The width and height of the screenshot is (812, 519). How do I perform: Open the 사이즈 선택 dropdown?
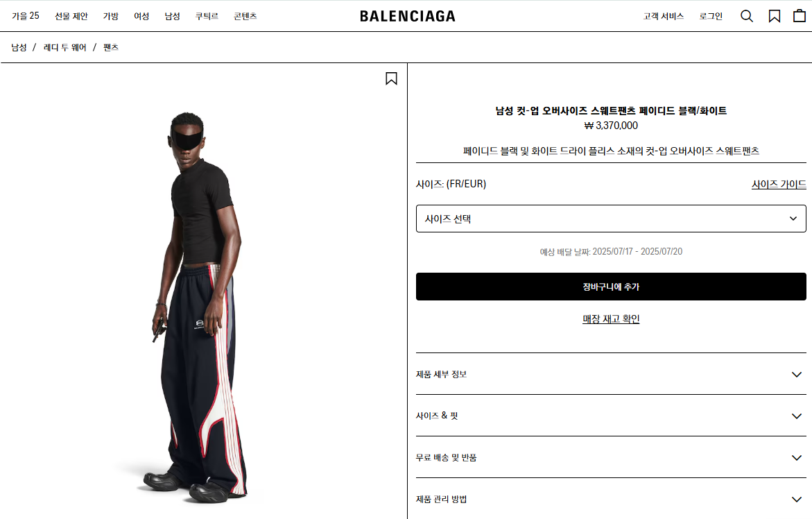pos(611,219)
